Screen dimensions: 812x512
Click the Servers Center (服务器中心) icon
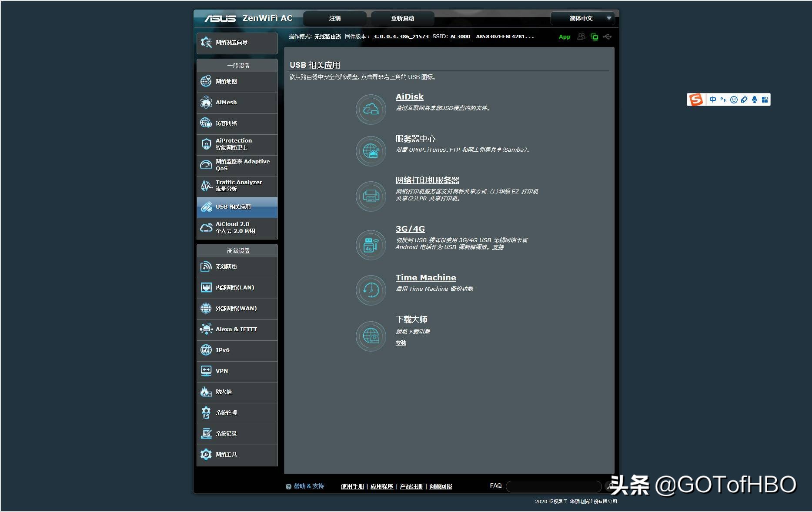[371, 151]
